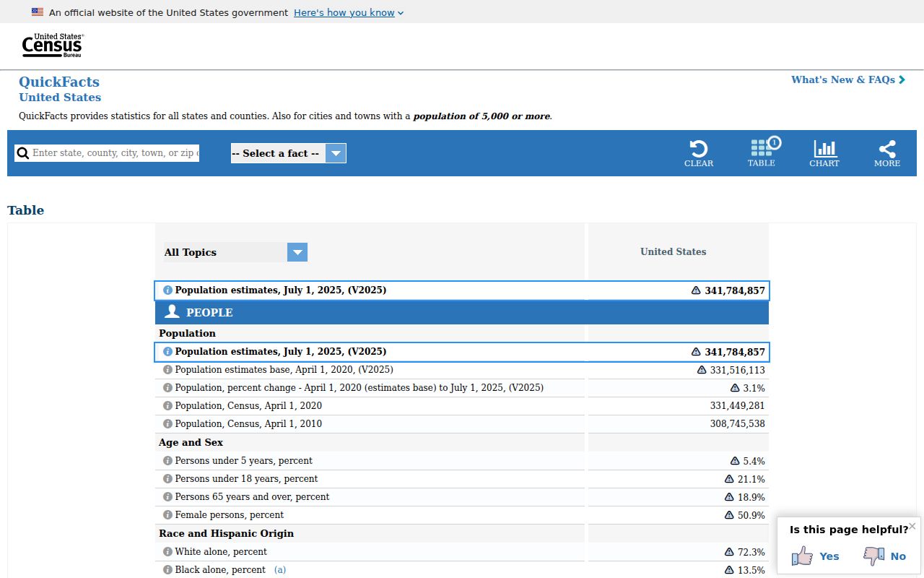Click thumbs-up Yes feedback button

815,556
